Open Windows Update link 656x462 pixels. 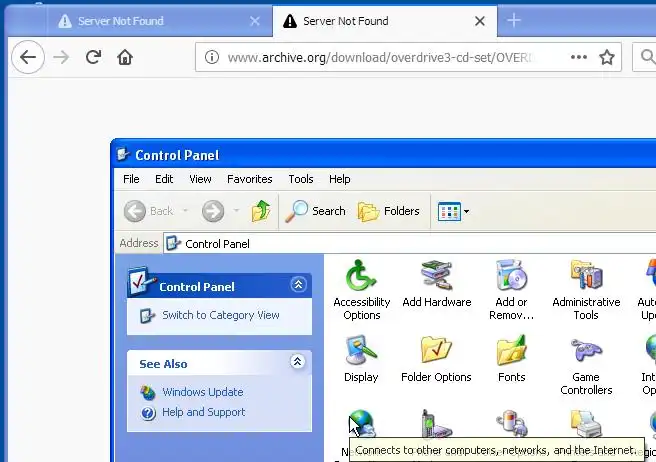coord(202,392)
